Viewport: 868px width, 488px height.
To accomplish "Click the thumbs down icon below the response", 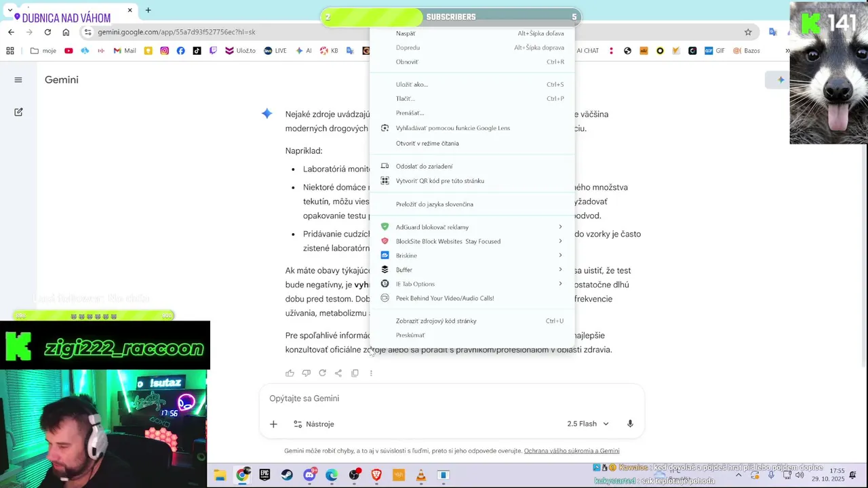I will (306, 373).
